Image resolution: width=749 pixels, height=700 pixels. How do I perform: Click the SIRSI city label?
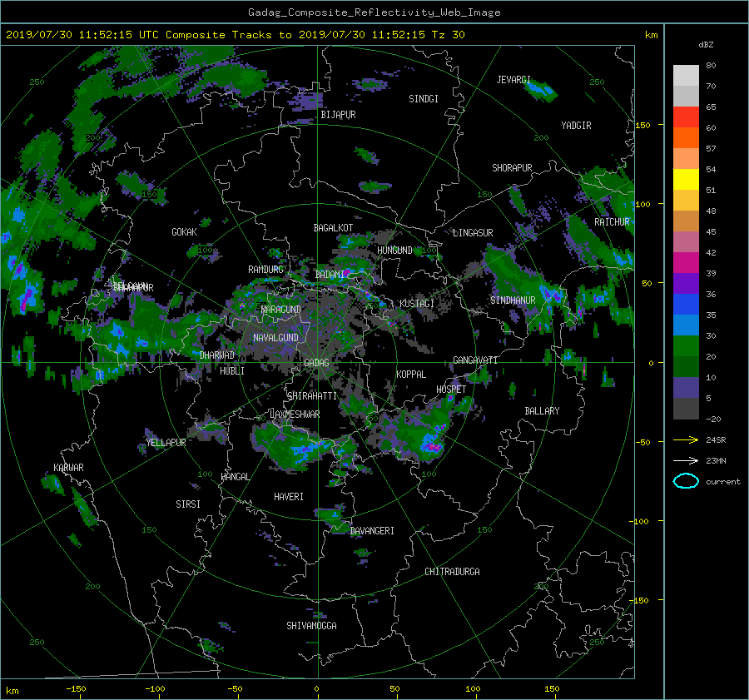tap(188, 504)
